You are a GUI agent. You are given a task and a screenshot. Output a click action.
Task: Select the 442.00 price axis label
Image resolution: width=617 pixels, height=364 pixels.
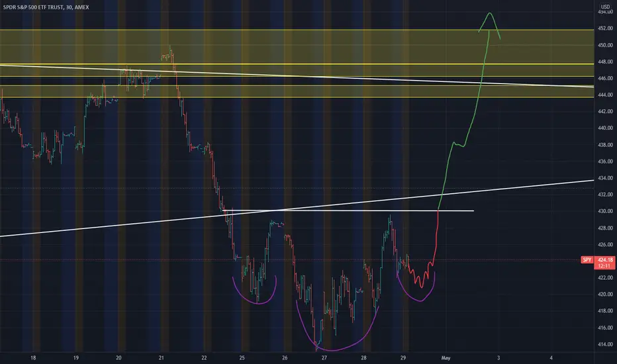point(605,111)
